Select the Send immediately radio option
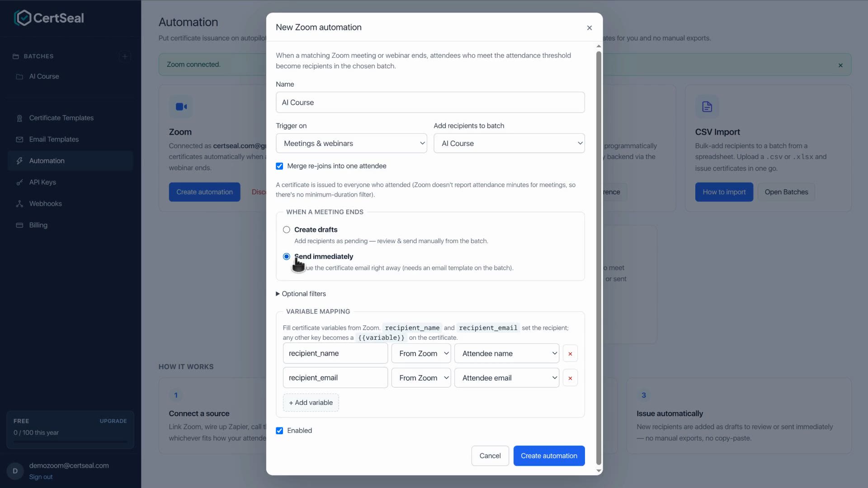The image size is (868, 488). coord(287,257)
